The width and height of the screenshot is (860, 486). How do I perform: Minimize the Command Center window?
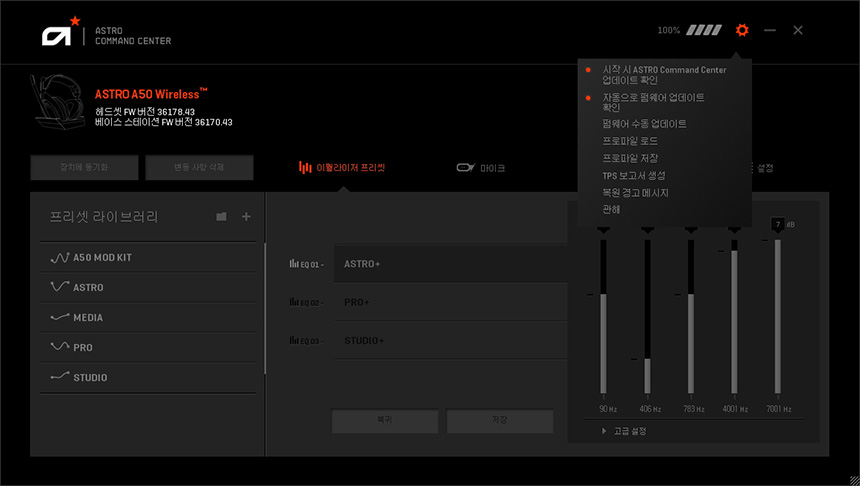[x=770, y=30]
